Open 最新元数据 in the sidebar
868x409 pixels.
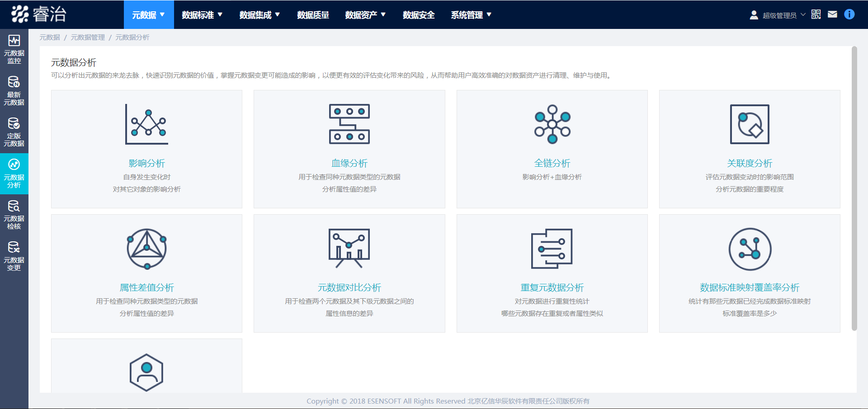[14, 91]
